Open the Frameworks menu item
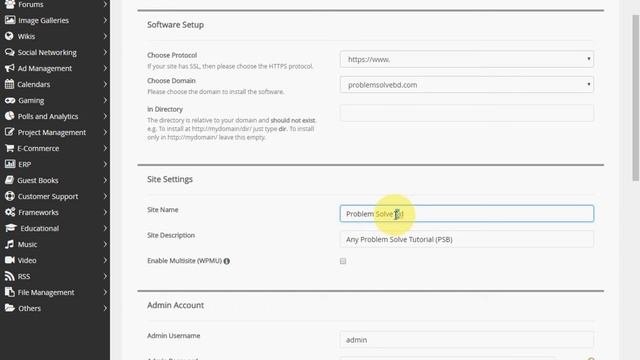This screenshot has width=640, height=360. 55,212
